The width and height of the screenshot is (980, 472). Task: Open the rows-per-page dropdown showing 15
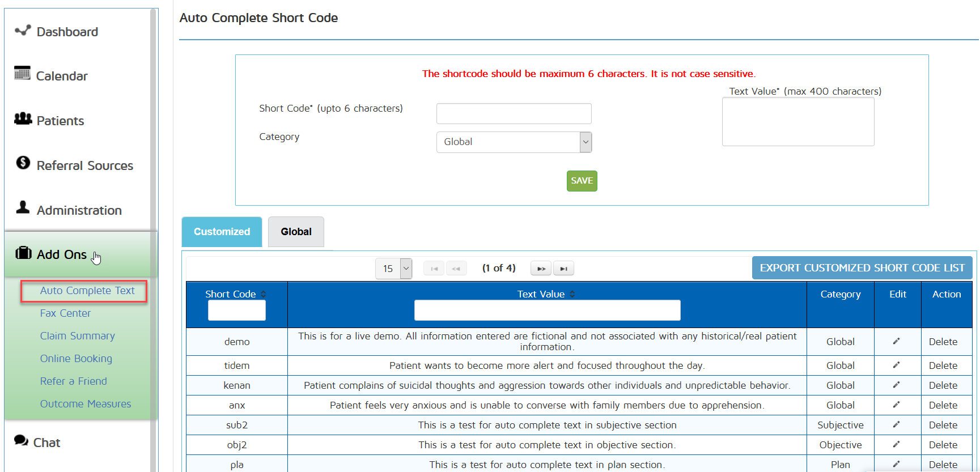click(393, 269)
